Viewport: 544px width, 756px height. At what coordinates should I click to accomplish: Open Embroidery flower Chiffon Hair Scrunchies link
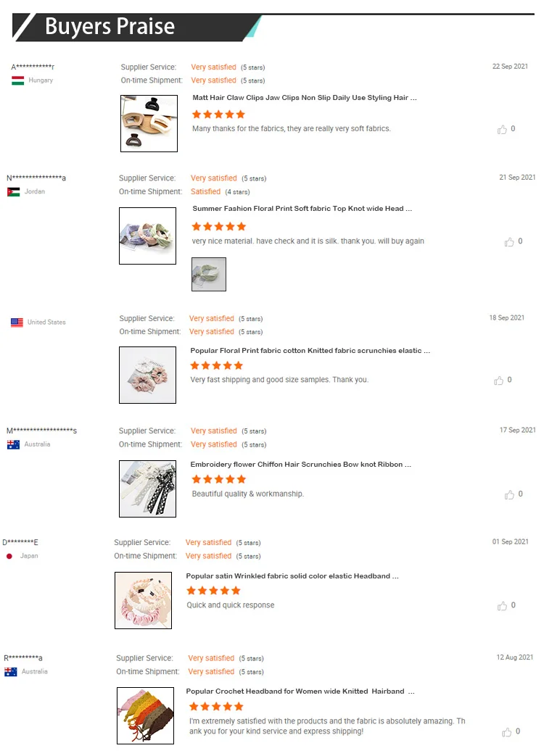[x=300, y=465]
